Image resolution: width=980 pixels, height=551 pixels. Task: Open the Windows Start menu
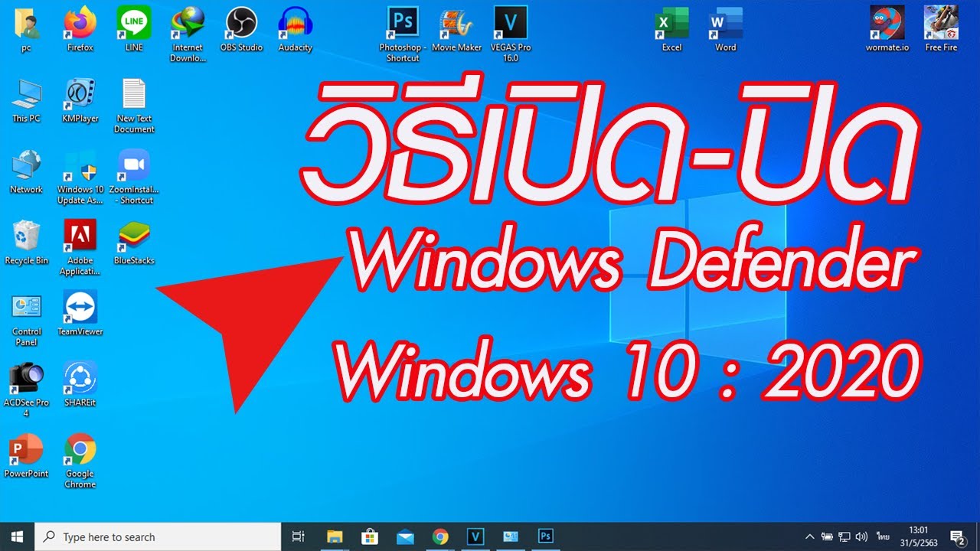tap(18, 536)
